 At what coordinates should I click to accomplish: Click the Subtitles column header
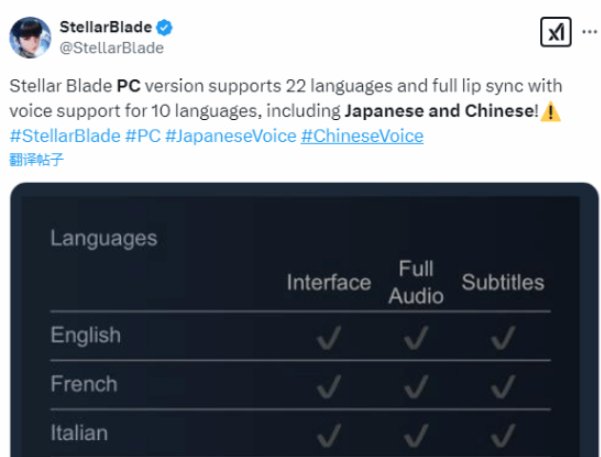coord(502,283)
